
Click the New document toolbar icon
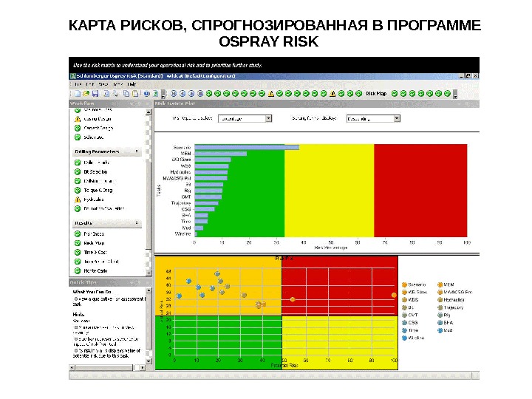click(78, 94)
